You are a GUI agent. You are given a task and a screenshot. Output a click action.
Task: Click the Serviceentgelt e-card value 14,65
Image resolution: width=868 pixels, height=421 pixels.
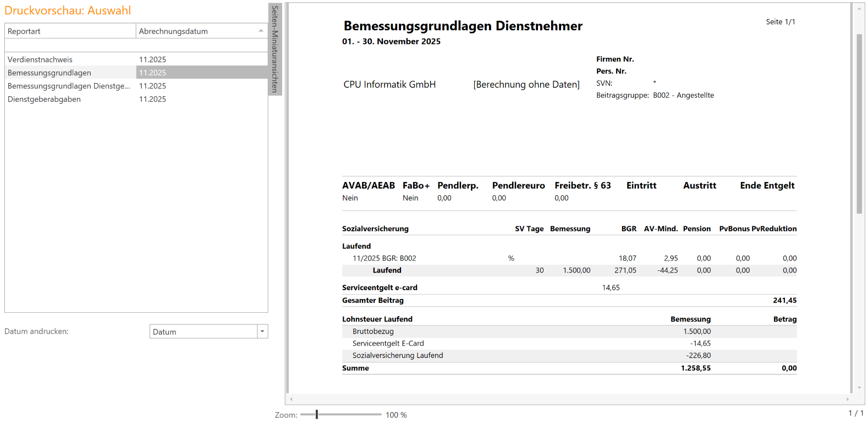[x=611, y=287]
